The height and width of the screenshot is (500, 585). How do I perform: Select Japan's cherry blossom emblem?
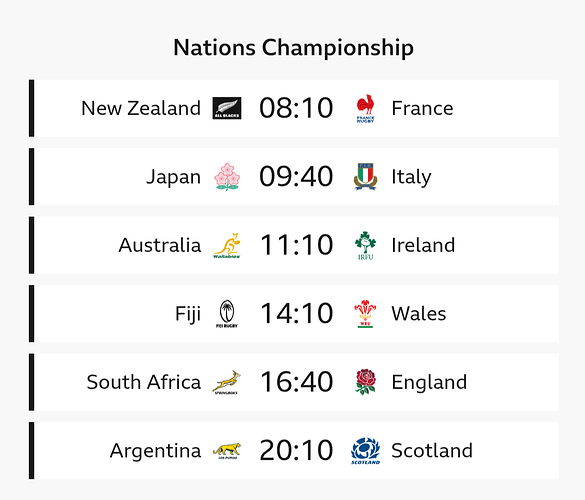(x=227, y=177)
